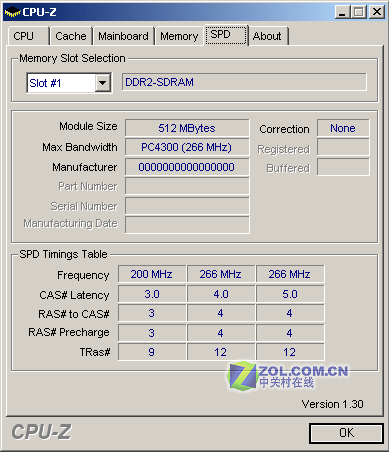The image size is (389, 452).
Task: Click the 5.0 CAS# Latency cell
Action: coord(290,294)
